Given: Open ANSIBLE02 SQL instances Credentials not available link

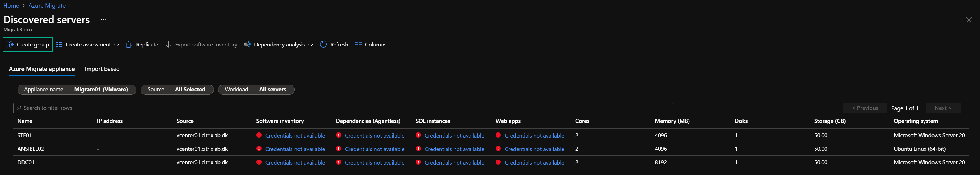Looking at the screenshot, I should coord(454,149).
